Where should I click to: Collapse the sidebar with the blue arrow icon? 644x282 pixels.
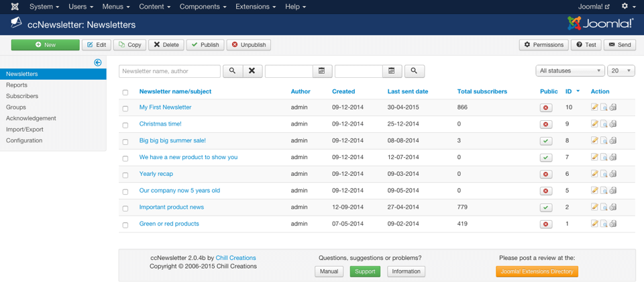98,62
